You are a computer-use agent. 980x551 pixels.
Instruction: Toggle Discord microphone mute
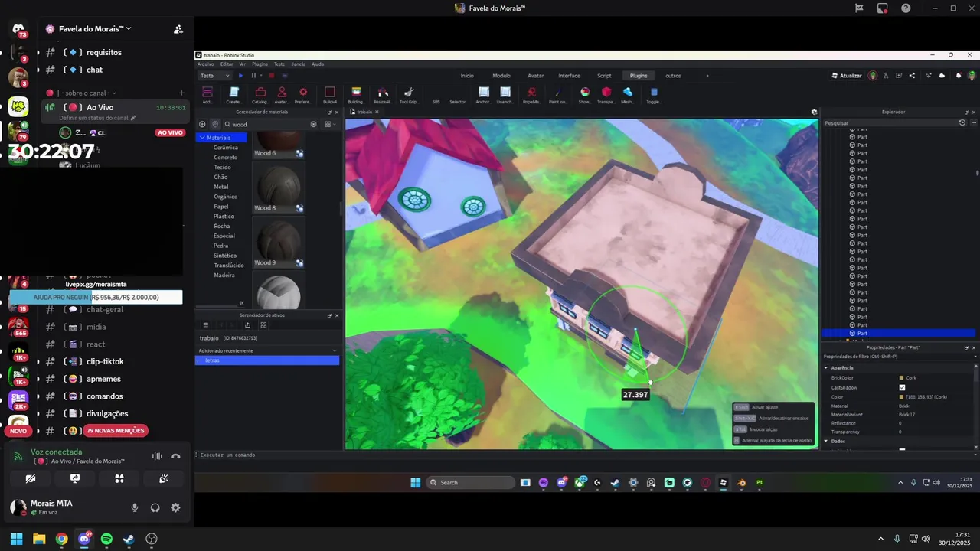pyautogui.click(x=135, y=507)
